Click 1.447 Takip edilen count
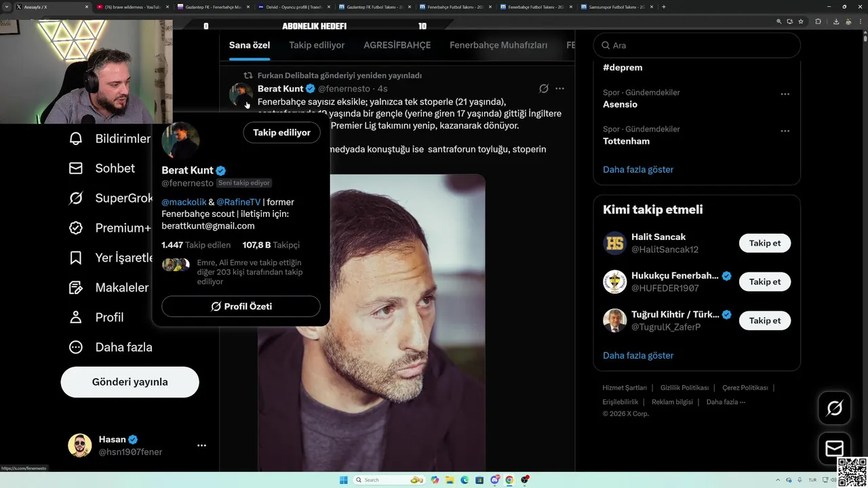868x488 pixels. click(196, 245)
